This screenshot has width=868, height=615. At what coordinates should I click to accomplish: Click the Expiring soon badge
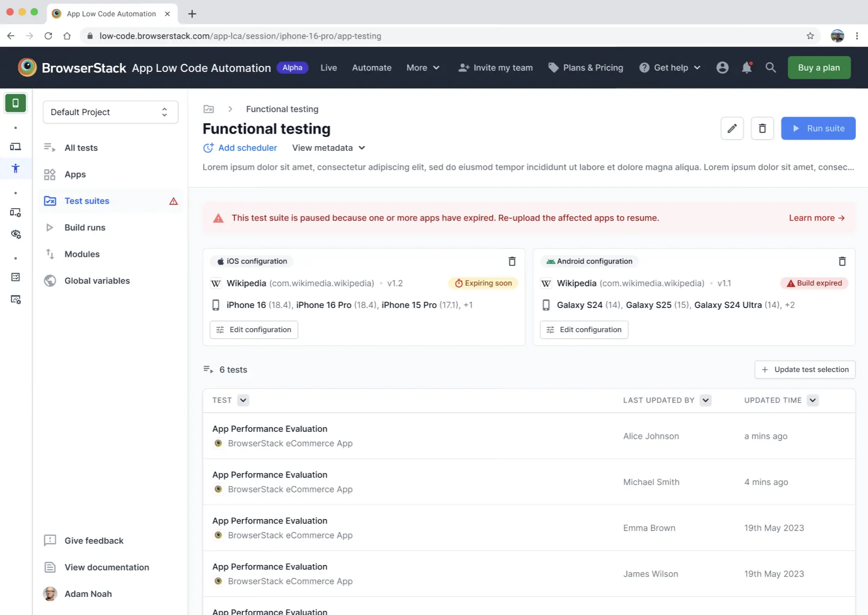point(483,283)
